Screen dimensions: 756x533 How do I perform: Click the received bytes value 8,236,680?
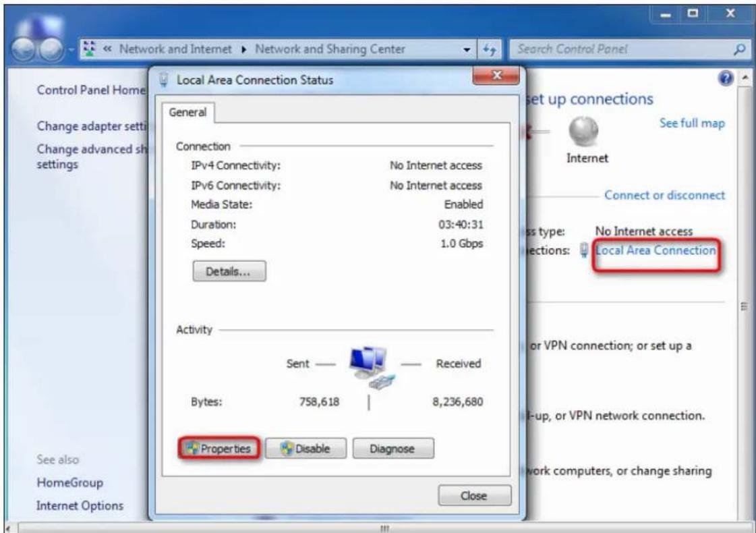click(457, 401)
